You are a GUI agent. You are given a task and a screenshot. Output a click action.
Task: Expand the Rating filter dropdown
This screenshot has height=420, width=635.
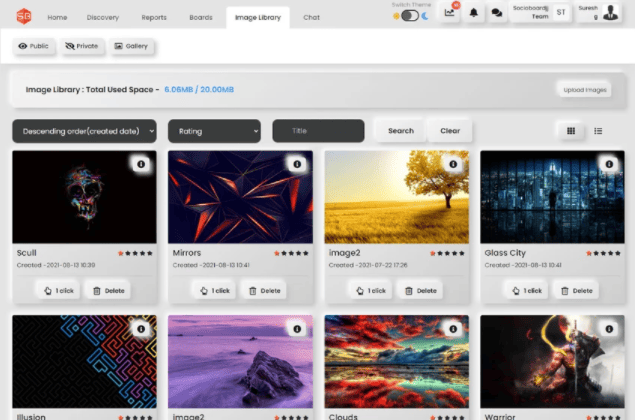[214, 131]
